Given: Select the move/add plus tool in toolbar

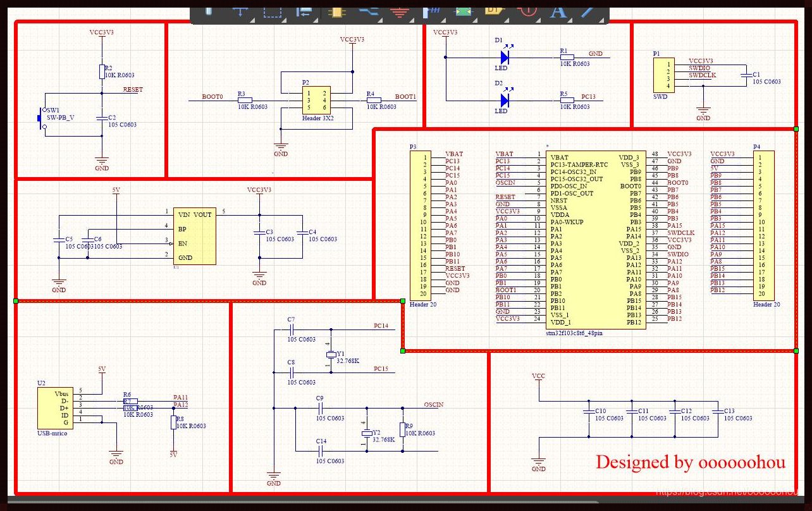Looking at the screenshot, I should (x=240, y=11).
